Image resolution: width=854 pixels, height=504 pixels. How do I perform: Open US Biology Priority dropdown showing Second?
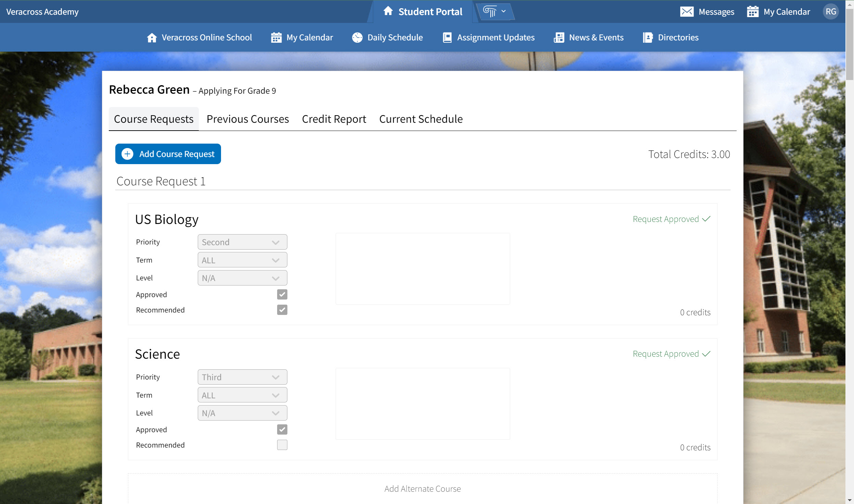point(242,242)
